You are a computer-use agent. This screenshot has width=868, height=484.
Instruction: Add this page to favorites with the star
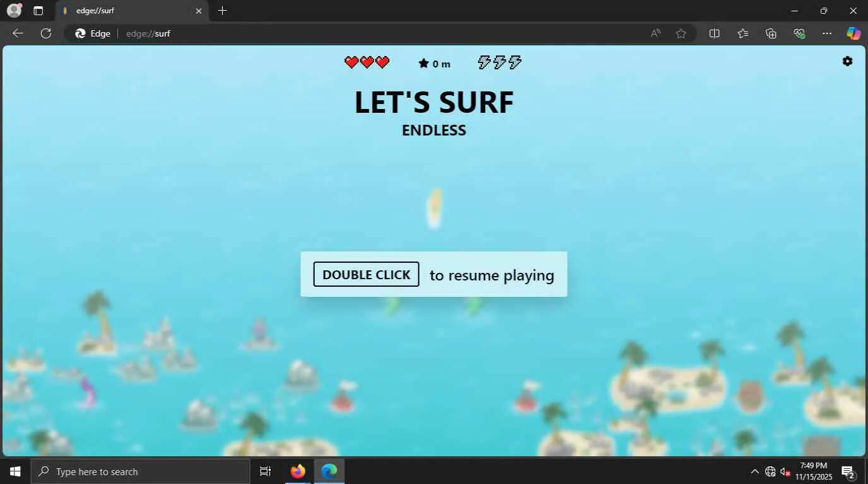point(681,33)
